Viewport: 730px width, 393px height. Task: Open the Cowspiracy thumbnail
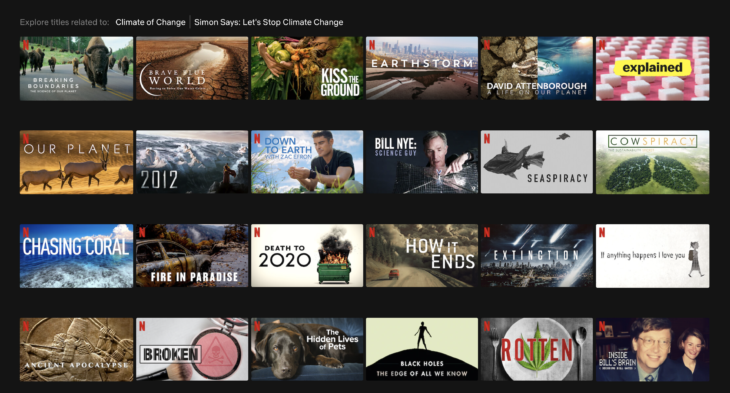tap(653, 162)
